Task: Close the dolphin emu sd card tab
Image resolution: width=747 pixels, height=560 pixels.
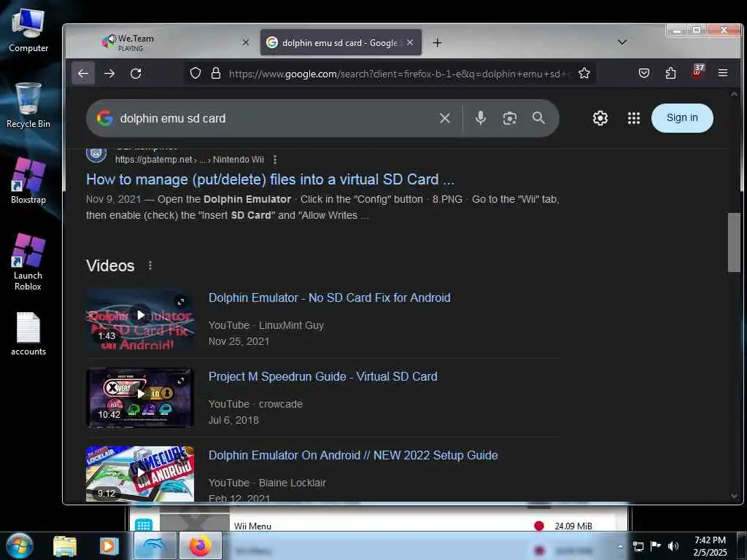Action: coord(410,42)
